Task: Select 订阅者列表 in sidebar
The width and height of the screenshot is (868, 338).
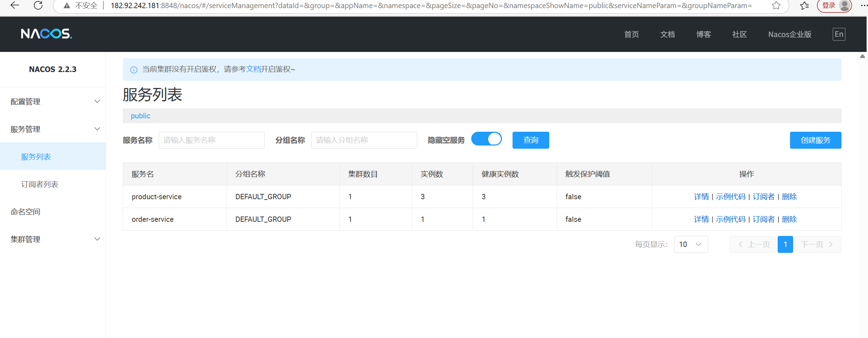Action: 53,184
